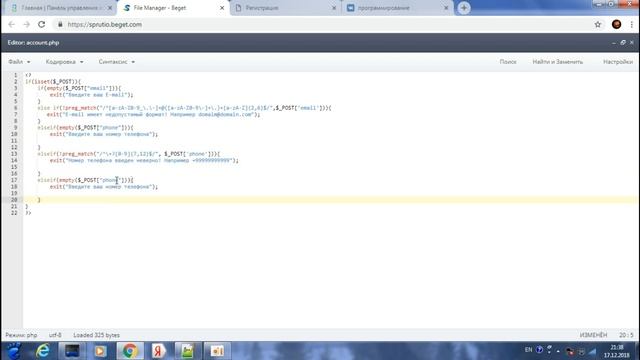Open the Файл dropdown menu
This screenshot has width=640, height=360.
coord(19,62)
